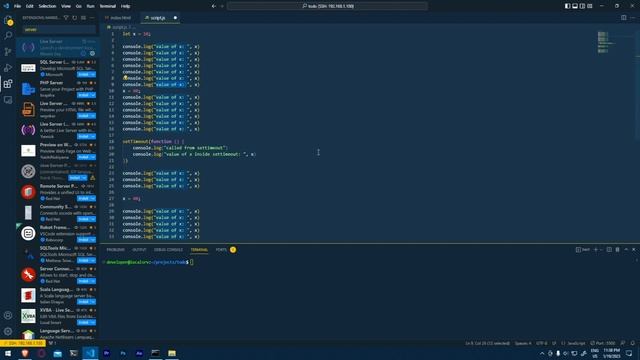Open the Search view in activity bar
This screenshot has height=360, width=640.
[x=8, y=36]
